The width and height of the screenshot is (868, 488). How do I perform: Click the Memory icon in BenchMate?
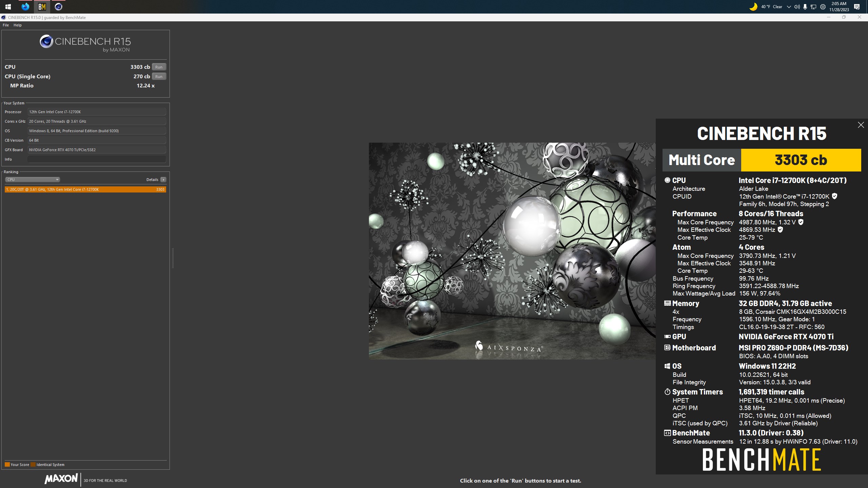[x=667, y=303]
